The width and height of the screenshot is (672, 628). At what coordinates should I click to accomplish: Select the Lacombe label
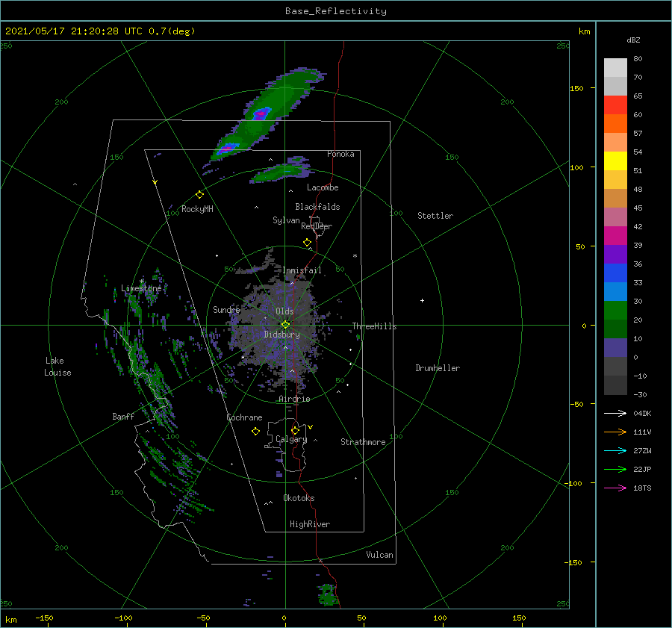pos(323,187)
